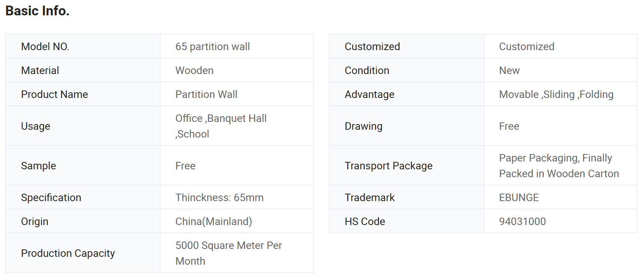Select the Paper Packaging transport package text

[x=559, y=166]
